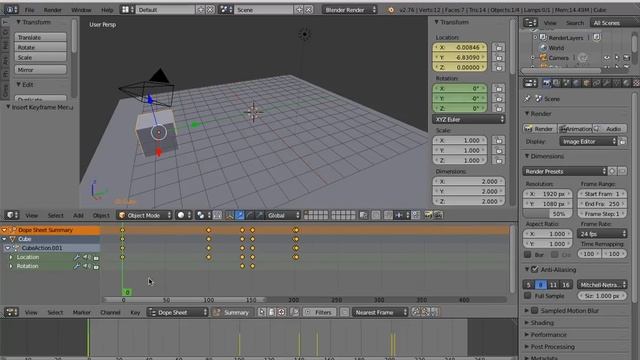The width and height of the screenshot is (640, 360).
Task: Toggle the rotate manipulator arc icon
Action: coord(250,215)
